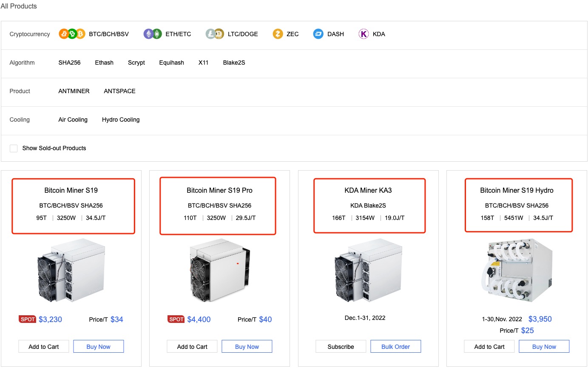Click the $4,400 price
Image resolution: width=588 pixels, height=368 pixels.
[x=199, y=320]
